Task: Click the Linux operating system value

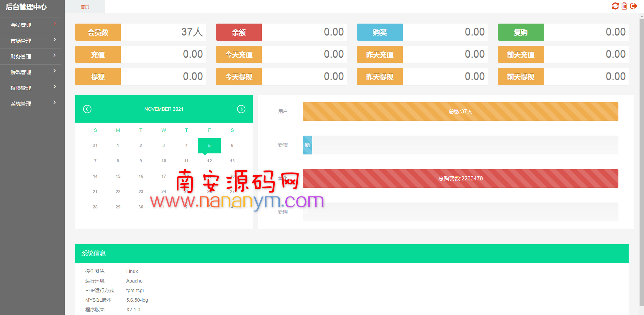Action: point(132,271)
